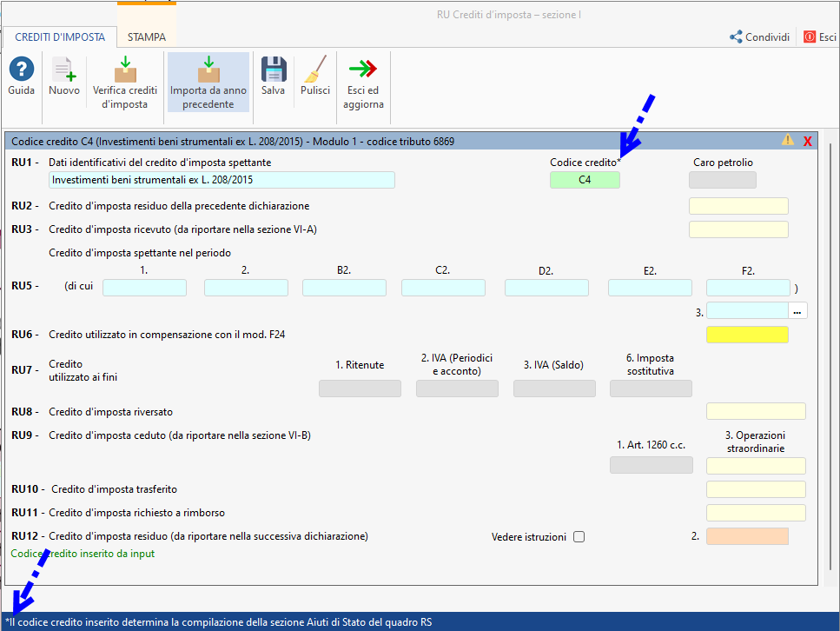Toggle the Vedere istruzioni checkbox
The width and height of the screenshot is (840, 631).
pos(579,536)
